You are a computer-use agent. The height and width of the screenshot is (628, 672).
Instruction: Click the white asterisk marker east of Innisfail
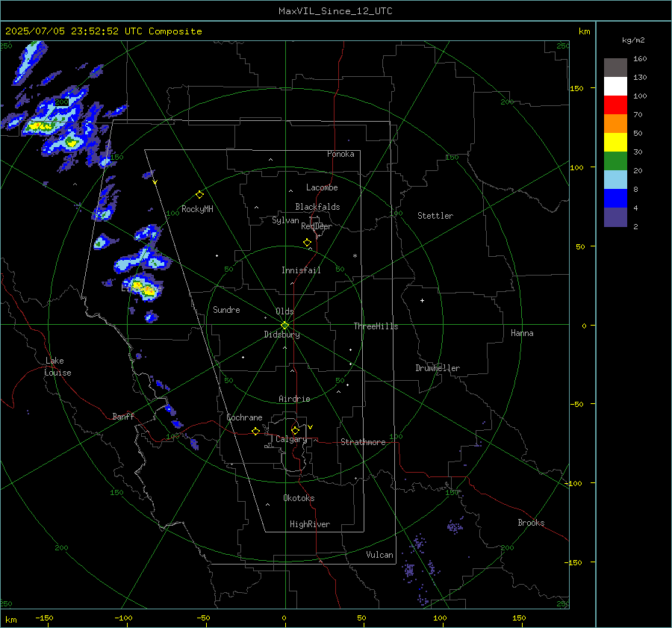click(355, 256)
